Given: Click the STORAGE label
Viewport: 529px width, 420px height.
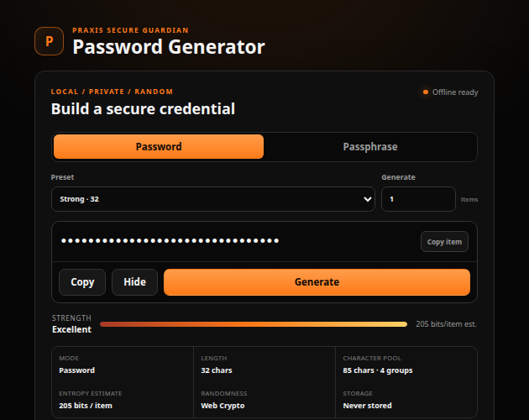Looking at the screenshot, I should coord(358,394).
